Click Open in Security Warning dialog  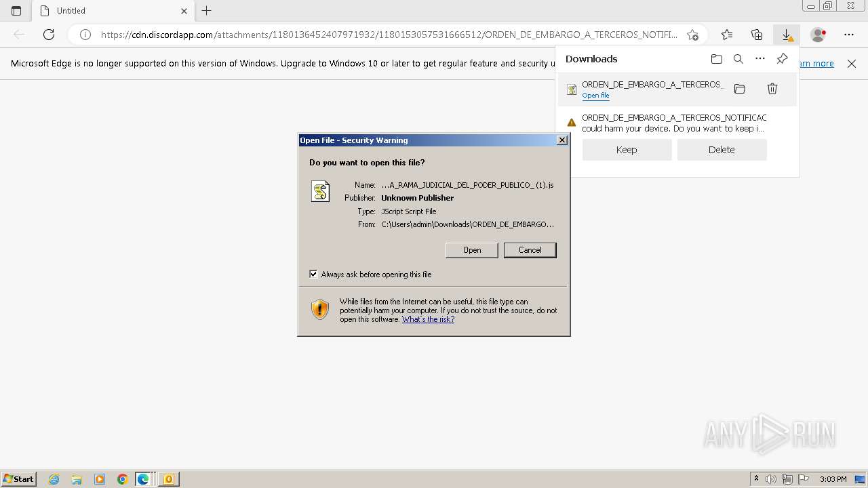[472, 250]
